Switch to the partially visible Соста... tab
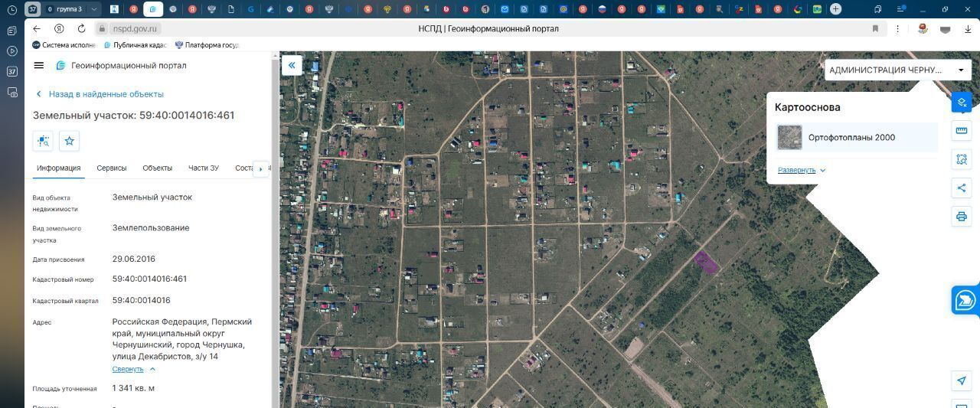 click(x=243, y=168)
